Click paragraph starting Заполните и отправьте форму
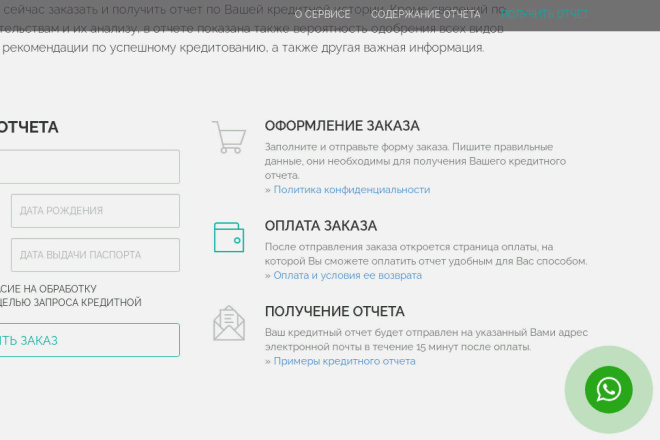The width and height of the screenshot is (660, 440). click(x=415, y=161)
